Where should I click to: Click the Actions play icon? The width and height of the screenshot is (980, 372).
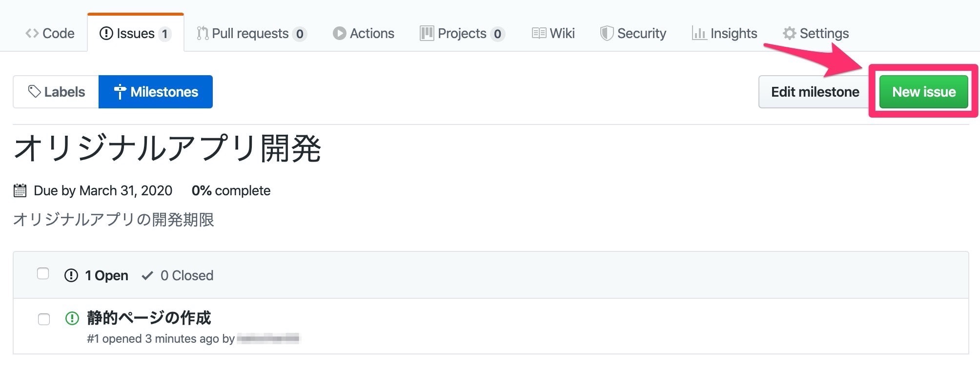339,33
